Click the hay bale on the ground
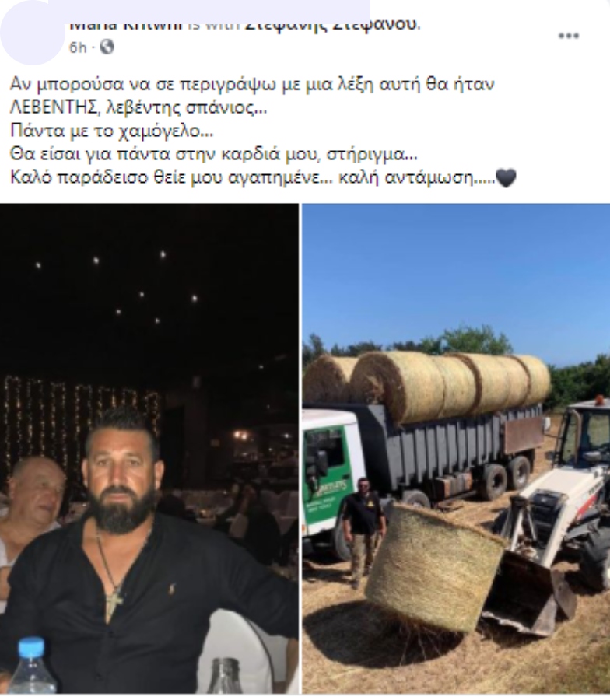610x700 pixels. click(433, 569)
